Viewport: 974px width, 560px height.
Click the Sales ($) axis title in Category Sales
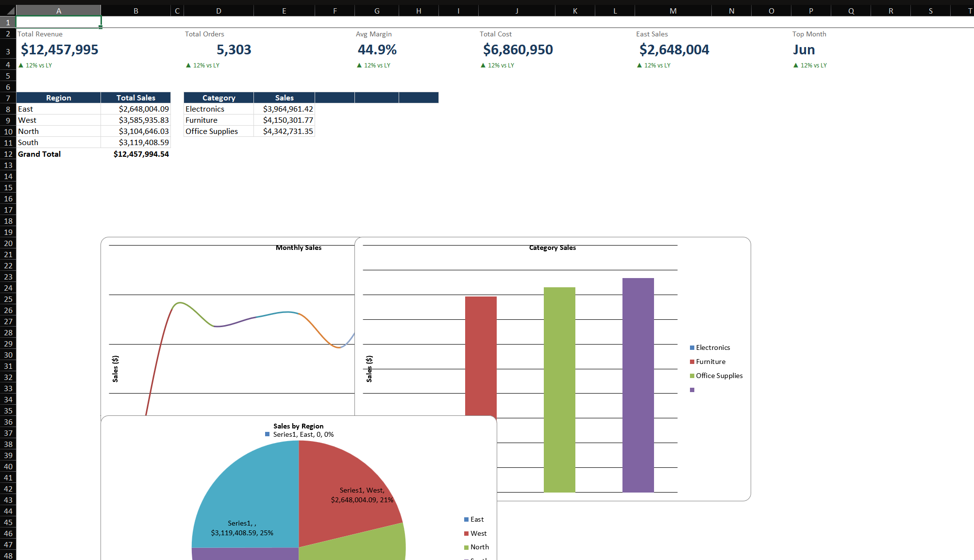click(x=369, y=369)
